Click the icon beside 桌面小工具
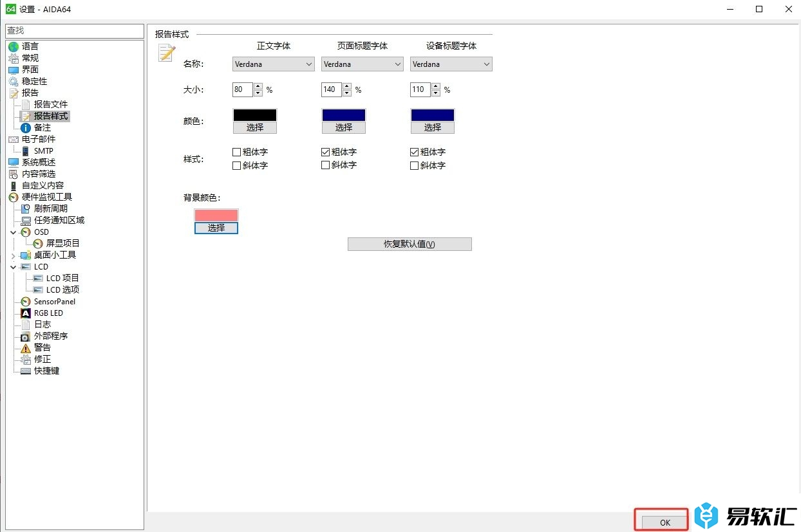This screenshot has width=801, height=532. pyautogui.click(x=26, y=255)
